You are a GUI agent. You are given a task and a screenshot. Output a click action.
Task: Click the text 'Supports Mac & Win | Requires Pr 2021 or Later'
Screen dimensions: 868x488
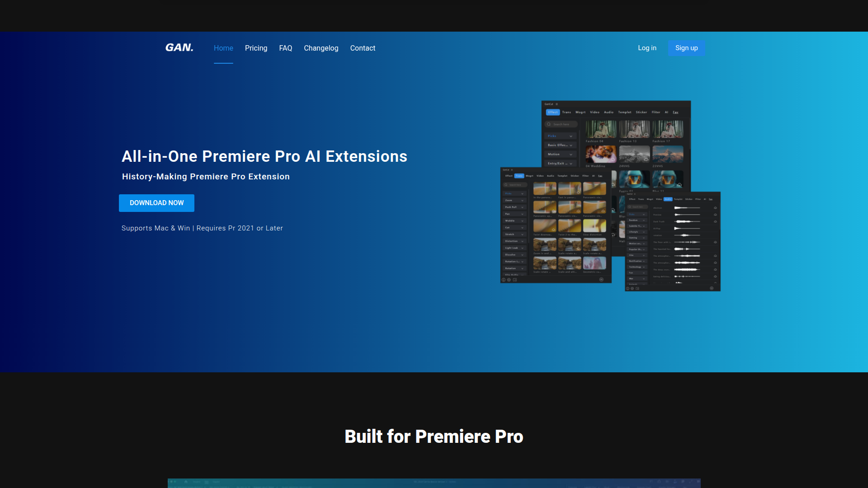[202, 228]
